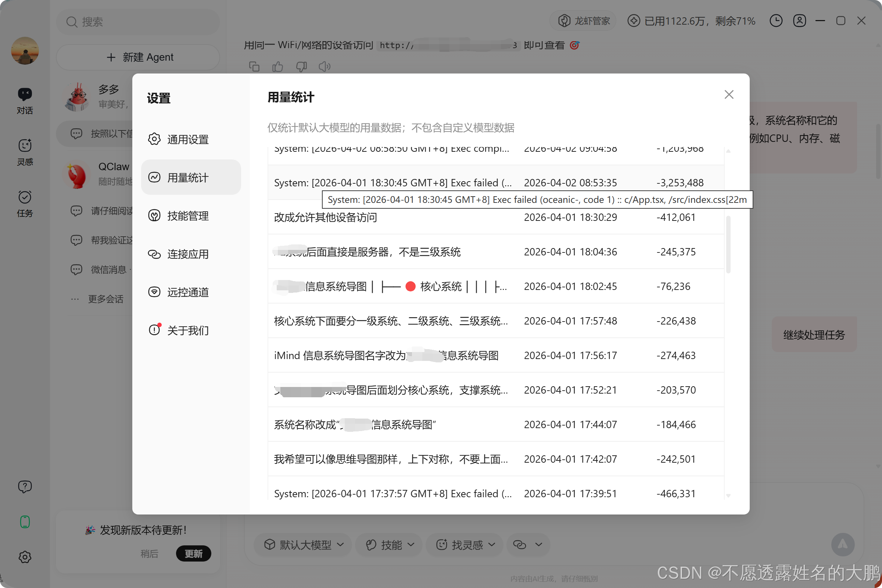Click row with value -3,253,488
The height and width of the screenshot is (588, 882).
(x=496, y=183)
